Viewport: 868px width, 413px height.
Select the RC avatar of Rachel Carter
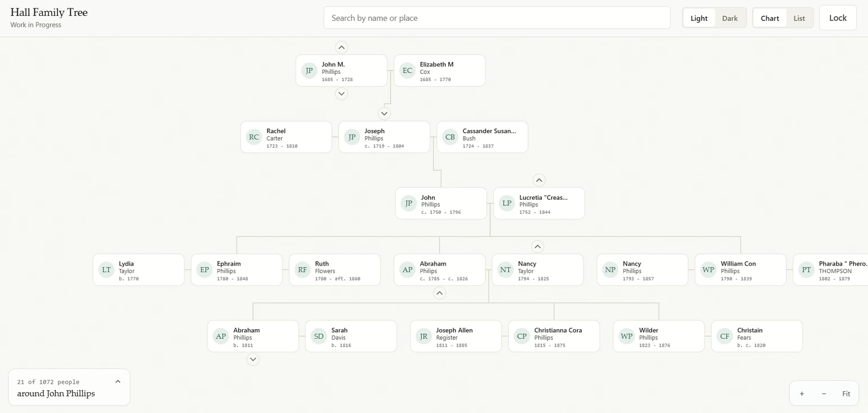coord(254,137)
